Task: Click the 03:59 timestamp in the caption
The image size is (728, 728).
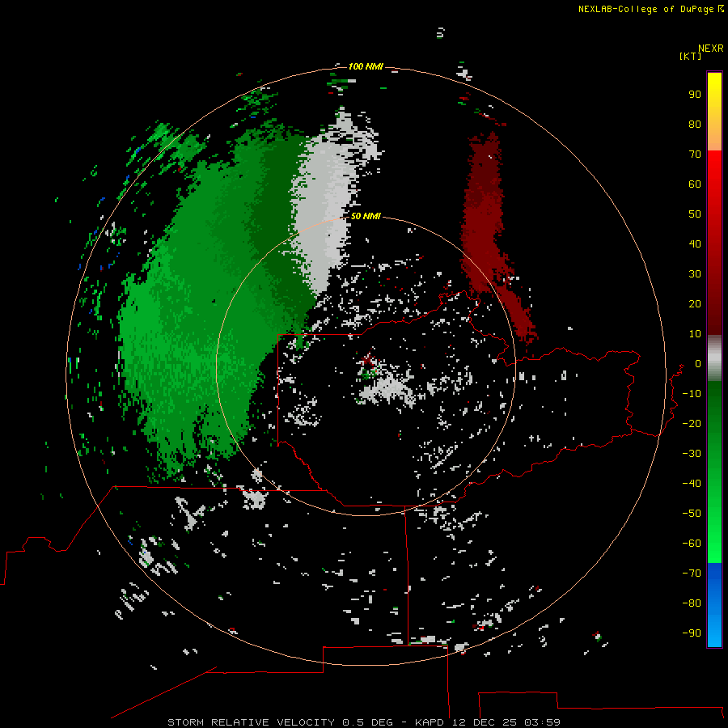Action: click(542, 722)
